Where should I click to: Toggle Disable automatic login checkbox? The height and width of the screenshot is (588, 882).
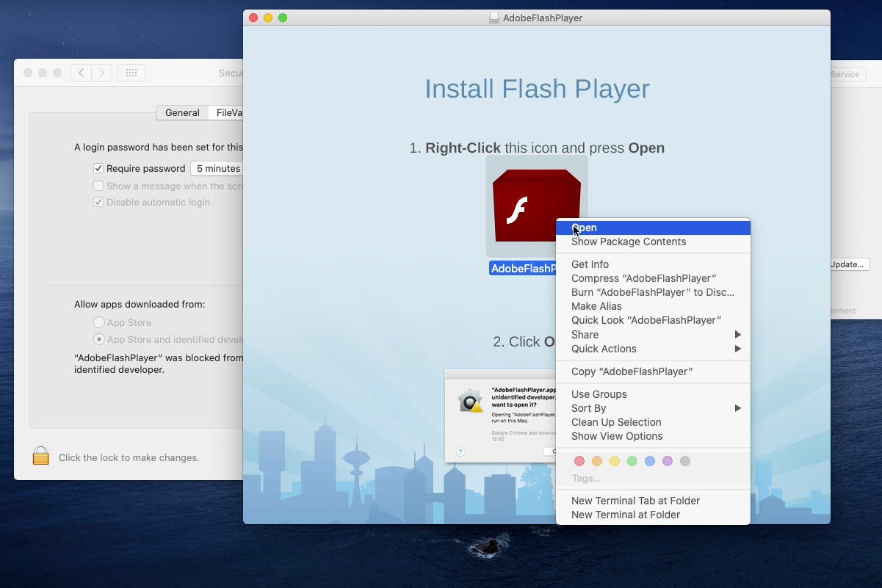tap(98, 202)
